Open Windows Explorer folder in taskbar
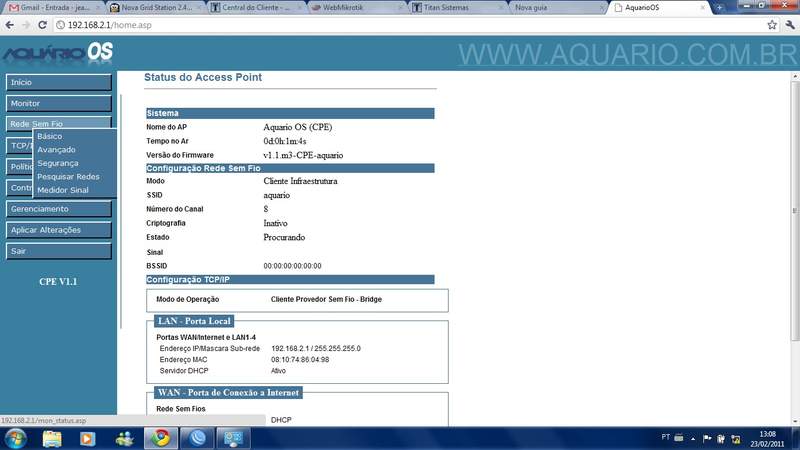 click(x=52, y=438)
